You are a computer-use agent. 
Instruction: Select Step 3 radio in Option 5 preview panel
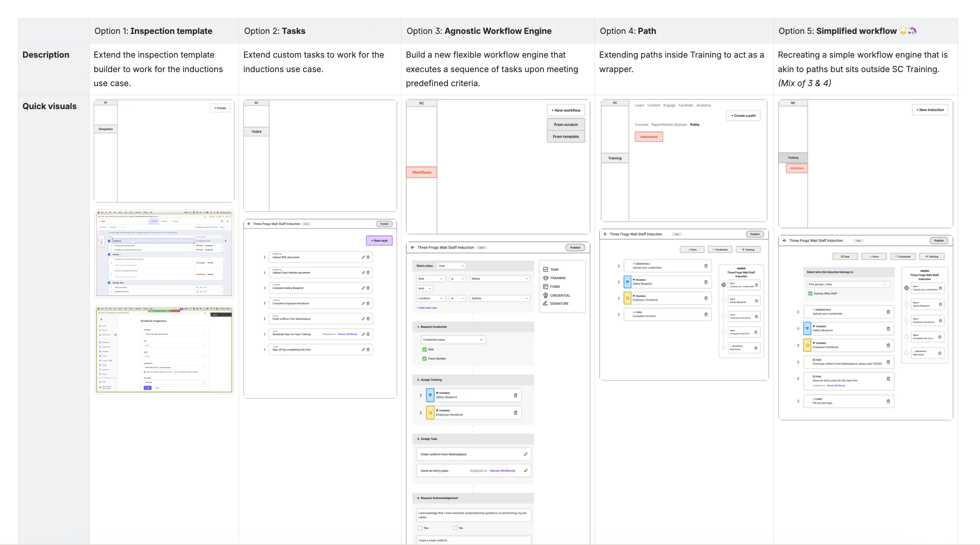[907, 321]
